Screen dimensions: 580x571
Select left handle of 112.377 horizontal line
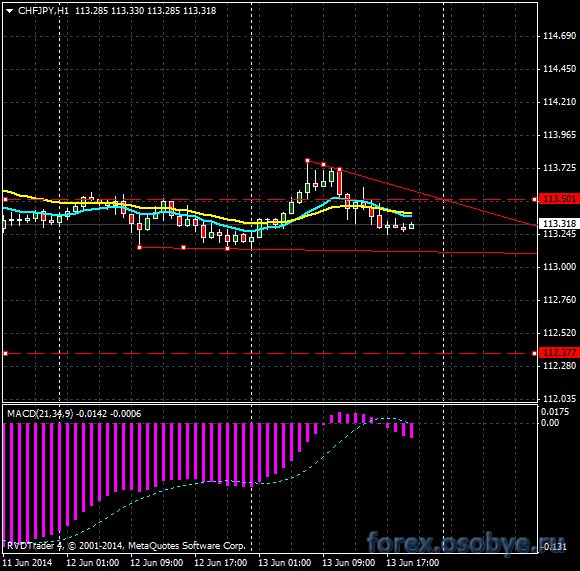(x=5, y=354)
